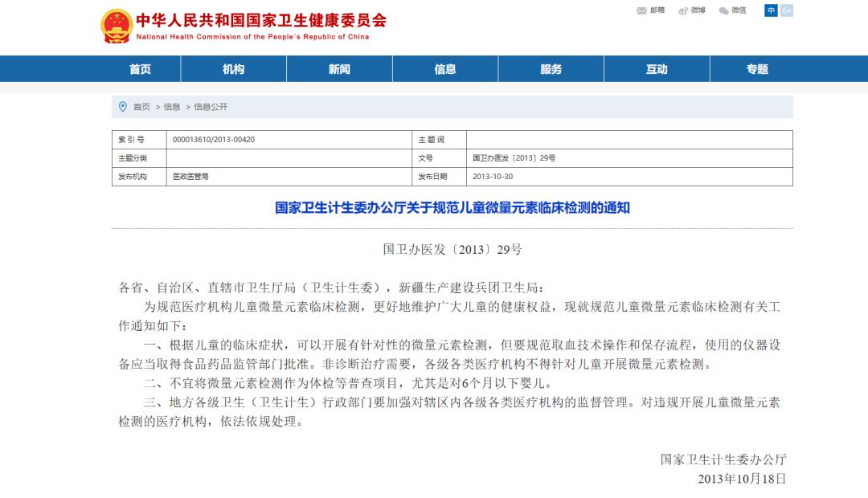Open the 互动 navigation item
Screen dimensions: 868x498
tap(657, 69)
